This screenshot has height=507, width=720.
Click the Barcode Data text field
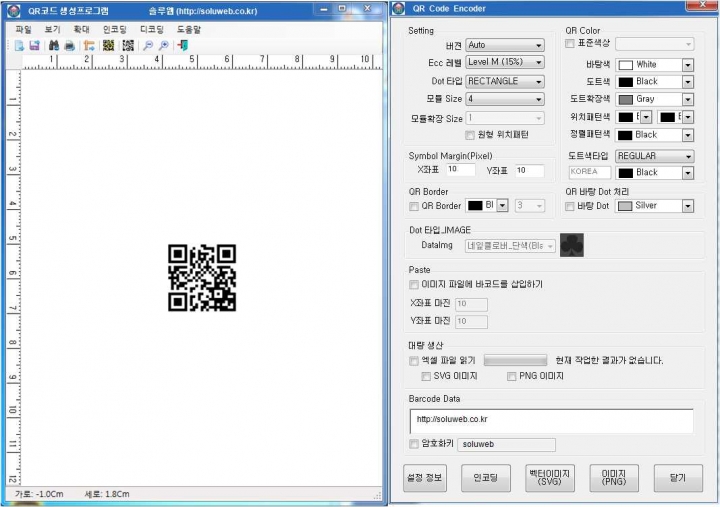[x=551, y=421]
